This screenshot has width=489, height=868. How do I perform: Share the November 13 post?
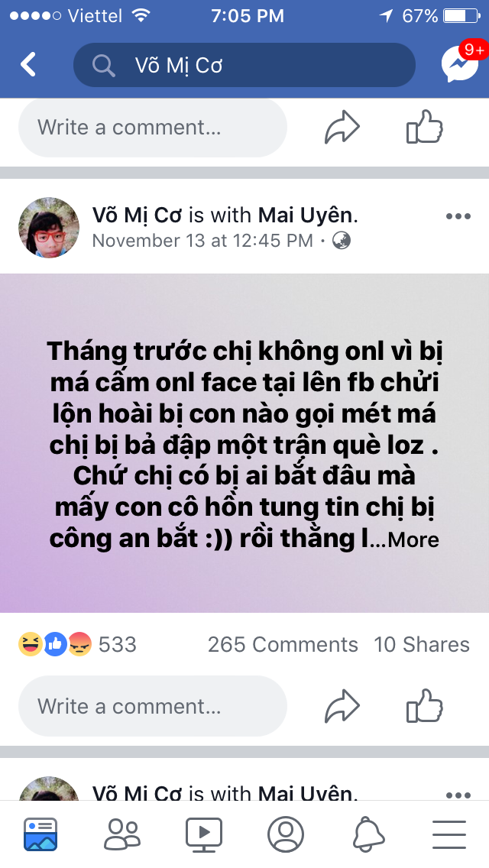[x=342, y=706]
